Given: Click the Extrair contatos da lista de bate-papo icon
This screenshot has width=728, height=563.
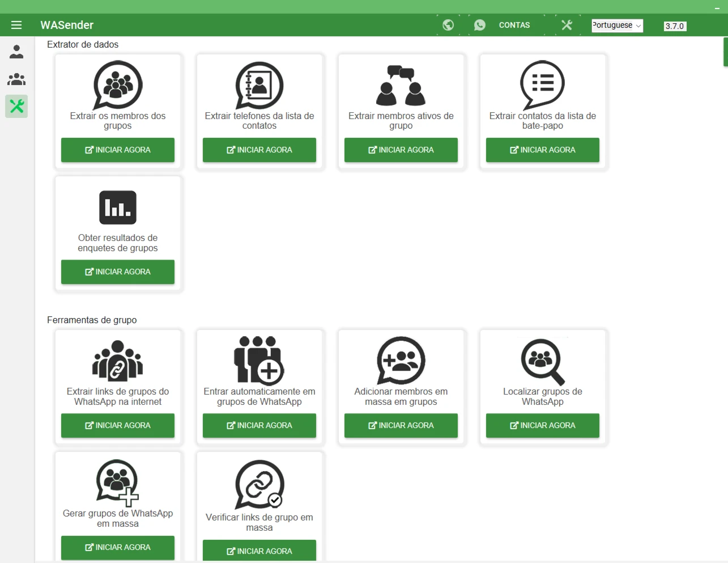Looking at the screenshot, I should tap(543, 85).
